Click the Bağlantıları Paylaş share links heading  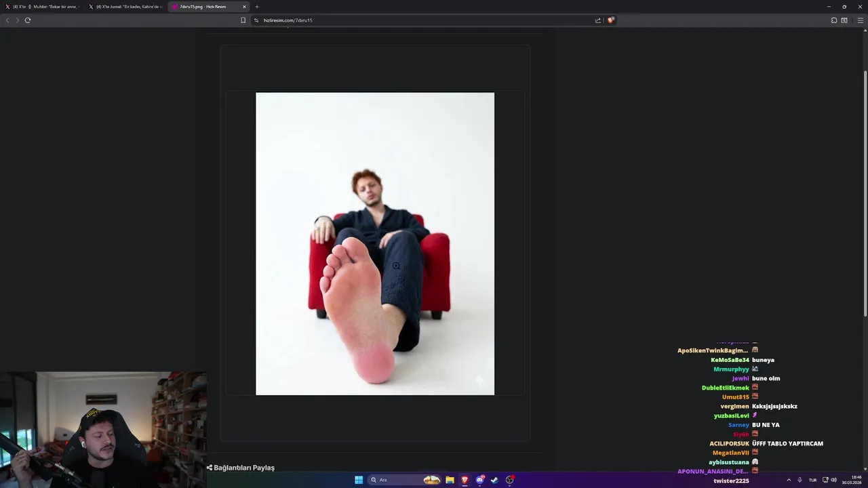click(x=241, y=468)
